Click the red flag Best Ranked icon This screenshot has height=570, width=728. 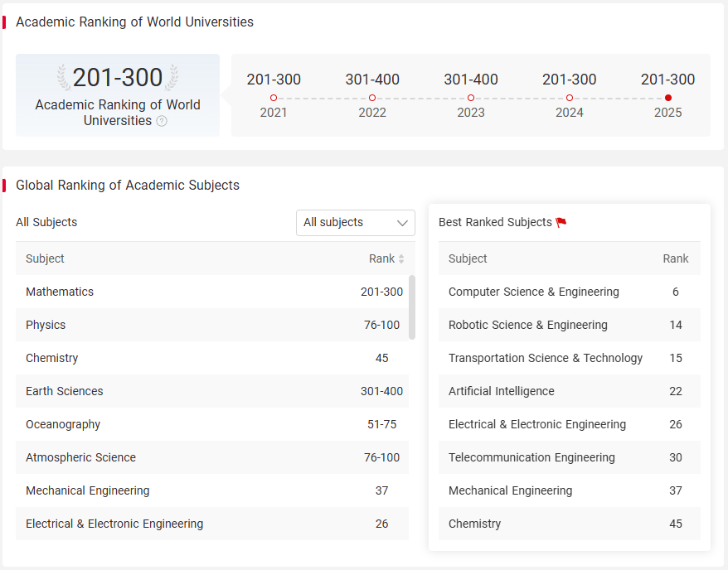[561, 223]
